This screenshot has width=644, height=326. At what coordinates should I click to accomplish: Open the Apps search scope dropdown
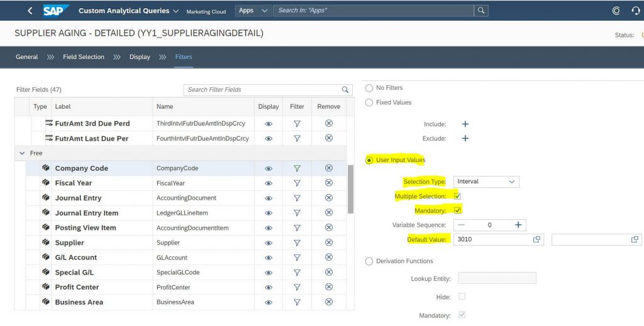point(253,11)
